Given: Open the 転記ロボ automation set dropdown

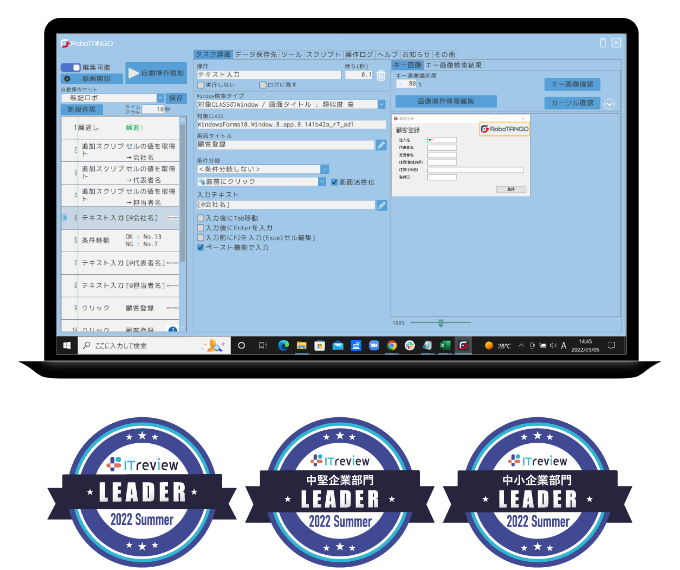Looking at the screenshot, I should [160, 98].
